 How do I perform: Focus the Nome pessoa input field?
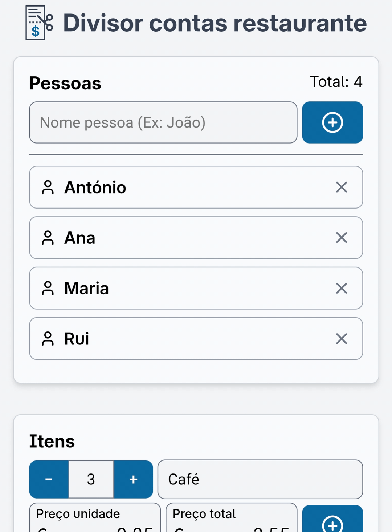pos(163,122)
